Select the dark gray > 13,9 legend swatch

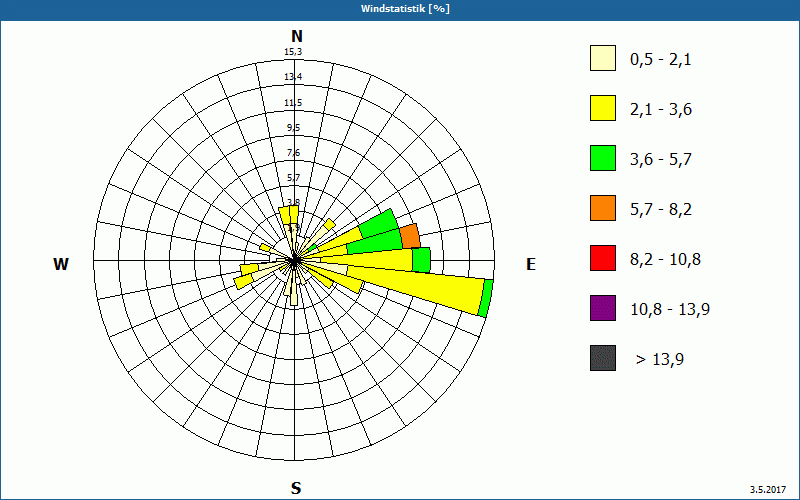tap(603, 358)
